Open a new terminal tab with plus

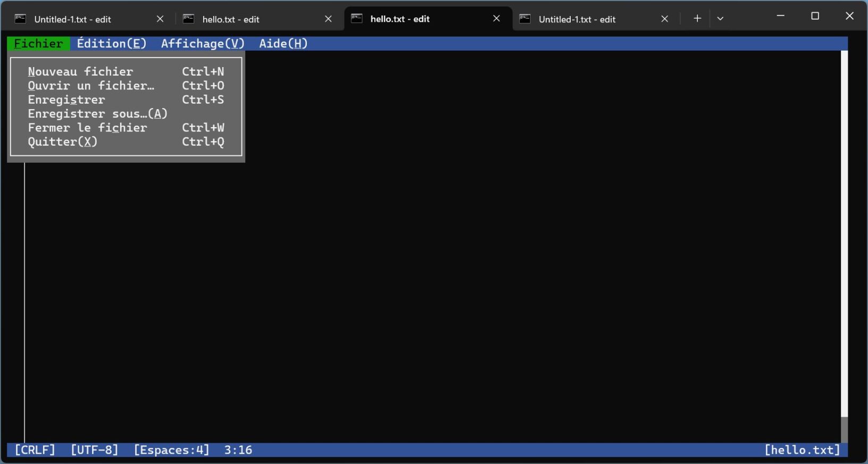[697, 19]
